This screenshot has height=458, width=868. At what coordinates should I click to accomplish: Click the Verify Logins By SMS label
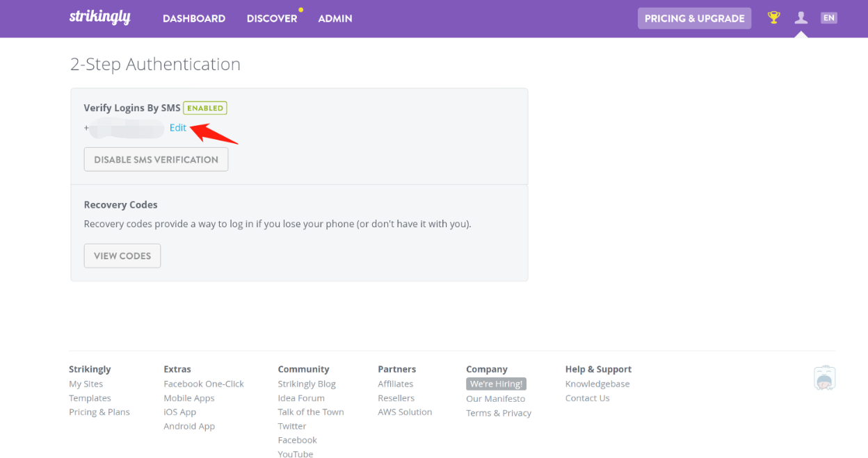(x=132, y=108)
